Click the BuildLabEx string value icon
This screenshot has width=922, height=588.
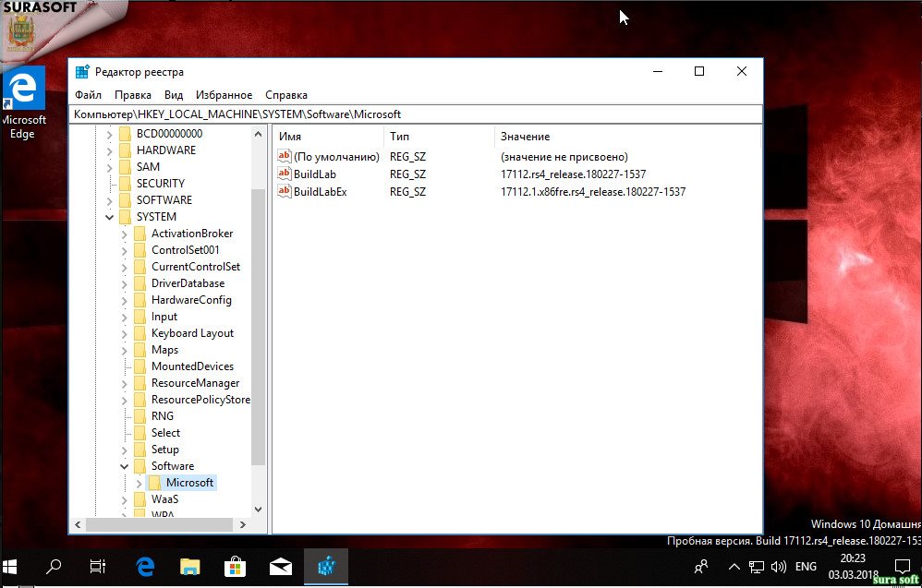[x=285, y=191]
